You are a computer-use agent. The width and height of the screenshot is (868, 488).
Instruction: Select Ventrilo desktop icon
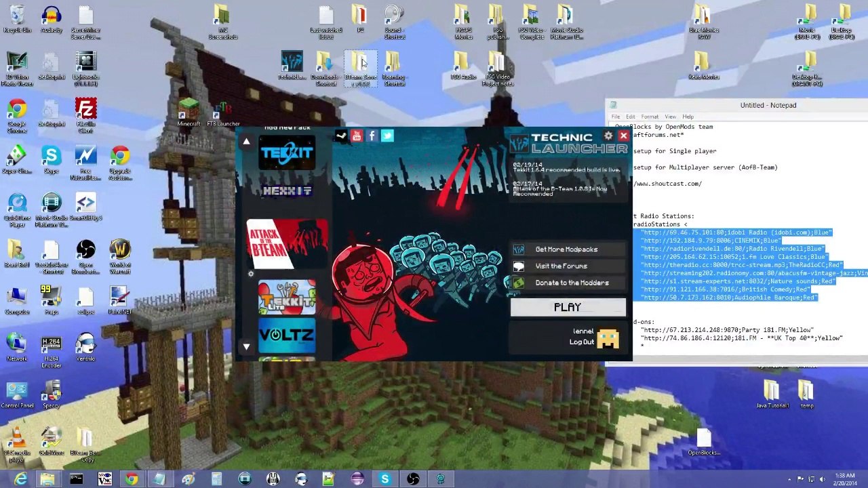click(85, 347)
